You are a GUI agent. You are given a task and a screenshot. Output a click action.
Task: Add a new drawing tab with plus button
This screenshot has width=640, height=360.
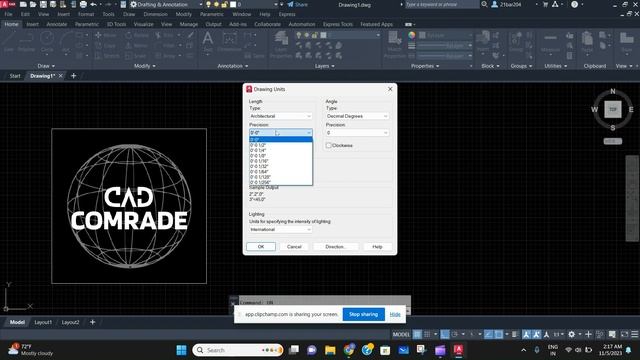[x=73, y=76]
